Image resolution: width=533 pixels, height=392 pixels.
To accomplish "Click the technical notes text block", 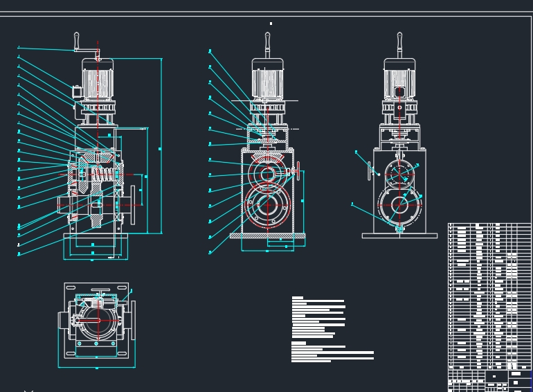I will 332,329.
